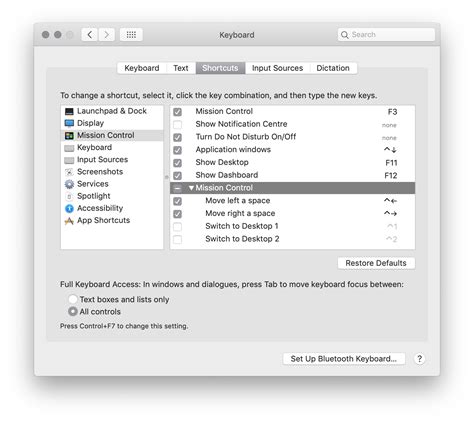The width and height of the screenshot is (474, 421).
Task: Click the F12 key for Show Dashboard
Action: pos(391,176)
